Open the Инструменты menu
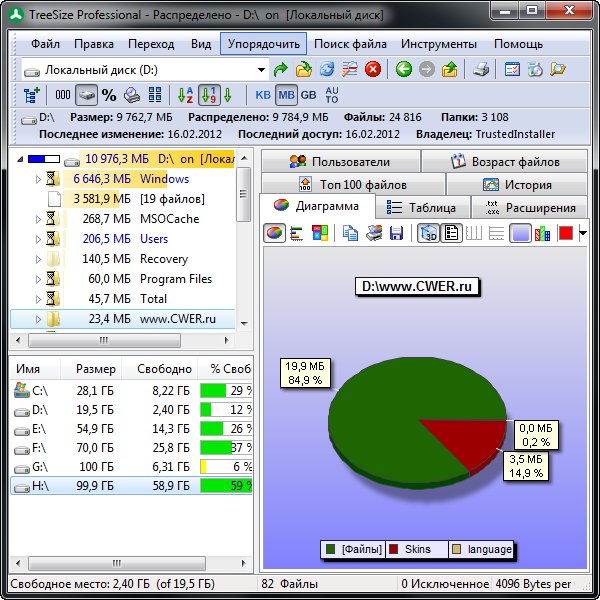Screen dimensions: 600x600 [x=438, y=44]
